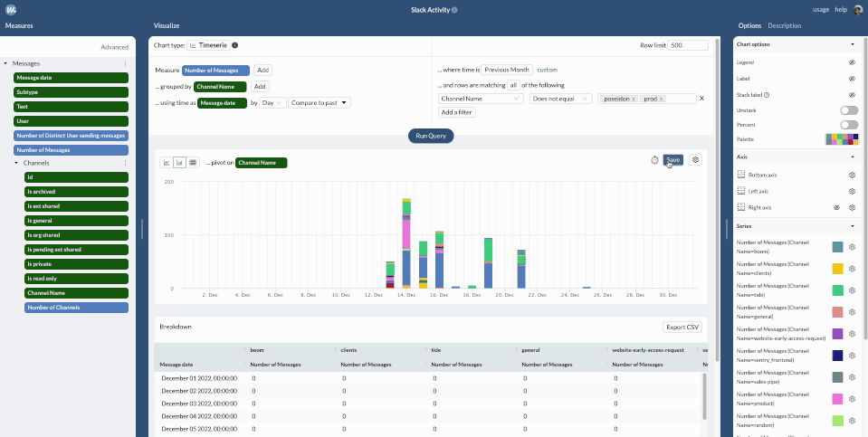Screen dimensions: 868x437
Task: Toggle Stack label visibility
Action: pos(853,95)
